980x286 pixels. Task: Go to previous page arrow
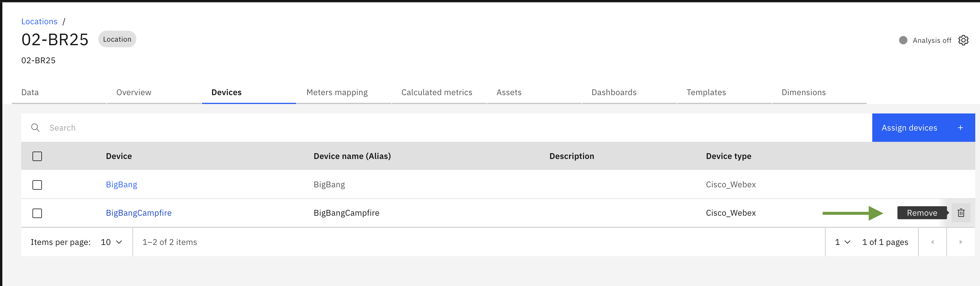click(932, 242)
